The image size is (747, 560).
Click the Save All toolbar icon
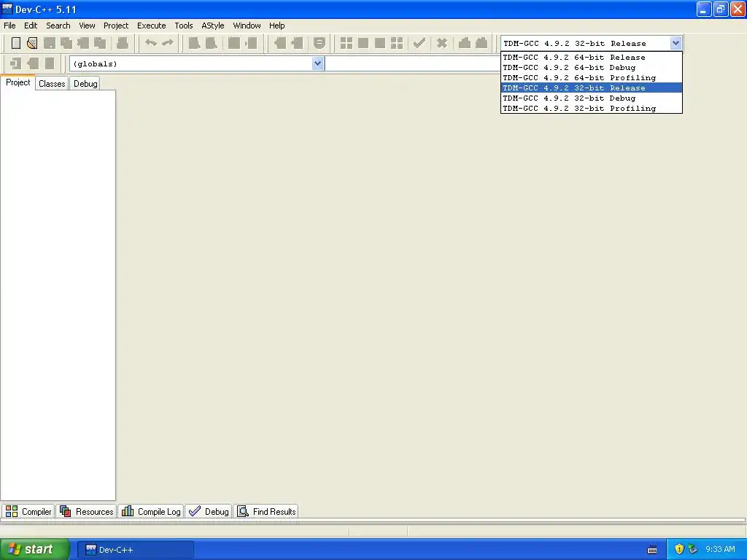[66, 43]
